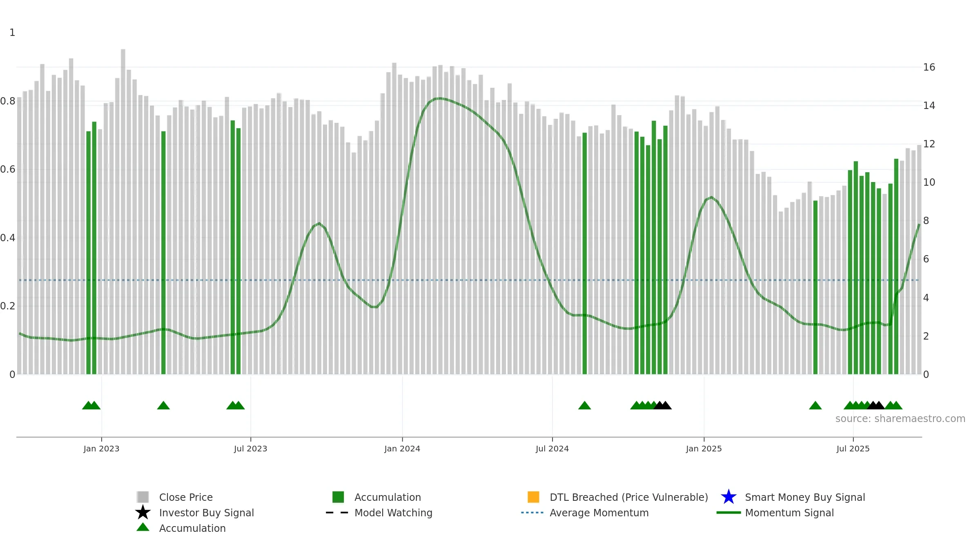The image size is (980, 551).
Task: Click the dotted Average Momentum legend line
Action: (x=532, y=513)
